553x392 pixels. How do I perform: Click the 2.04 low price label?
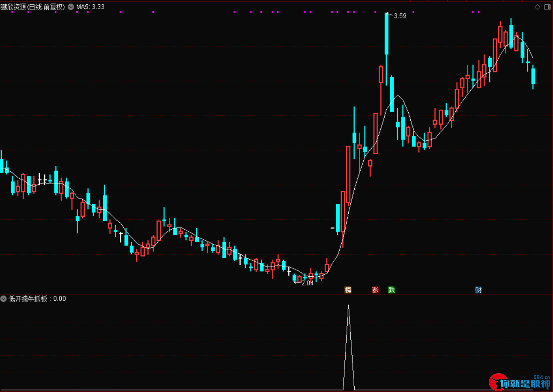point(308,283)
